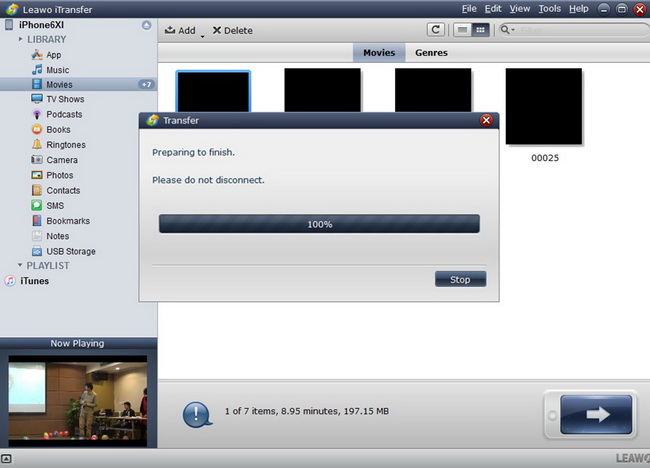This screenshot has width=650, height=468.
Task: Select the Notes icon
Action: pos(37,236)
